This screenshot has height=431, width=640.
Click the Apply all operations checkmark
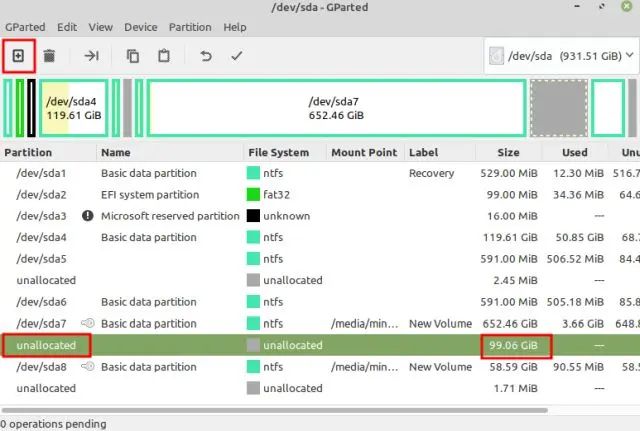click(x=237, y=56)
